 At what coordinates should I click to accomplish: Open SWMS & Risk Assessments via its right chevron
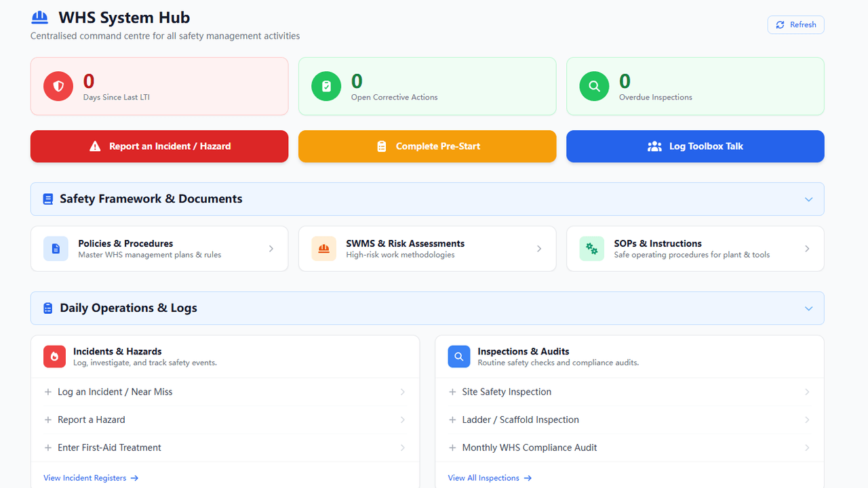[x=539, y=249]
